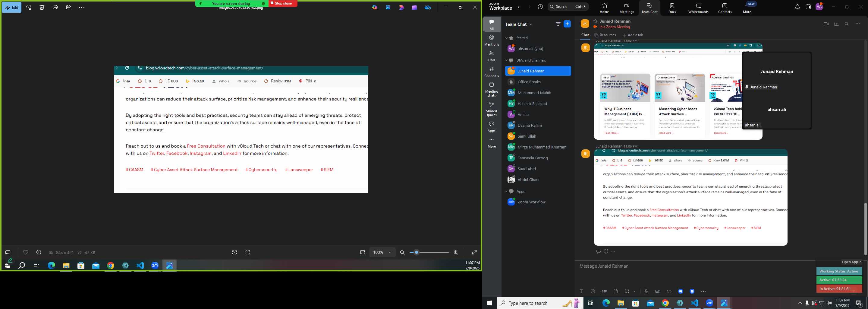Record an audio message
The width and height of the screenshot is (868, 309).
(x=646, y=291)
